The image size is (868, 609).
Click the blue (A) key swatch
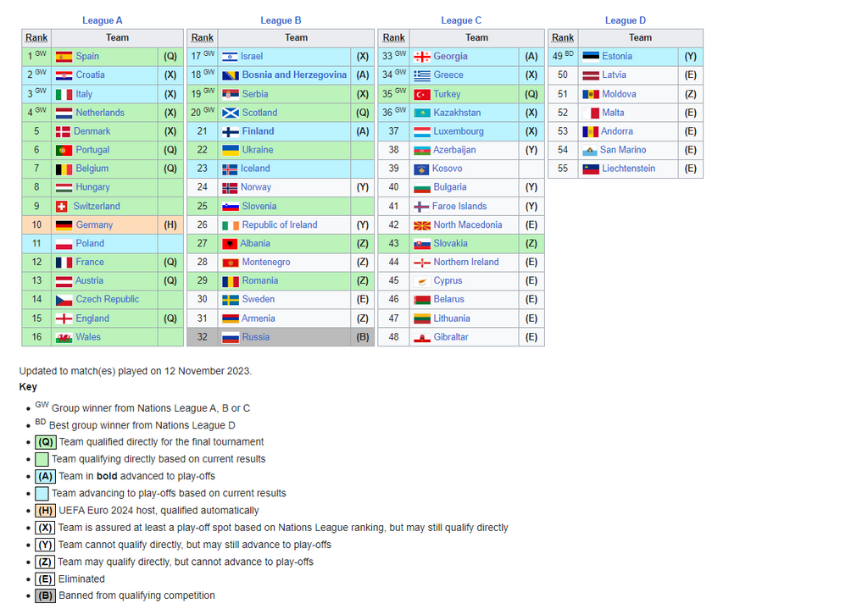[x=46, y=477]
